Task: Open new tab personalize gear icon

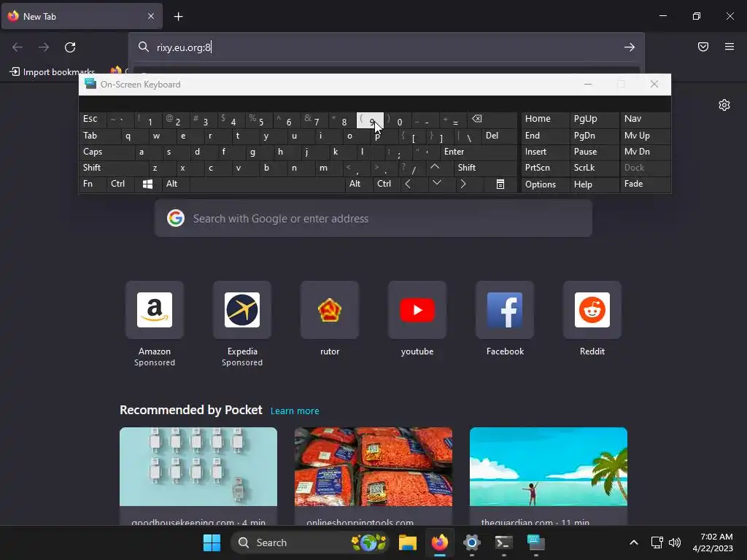Action: [724, 105]
